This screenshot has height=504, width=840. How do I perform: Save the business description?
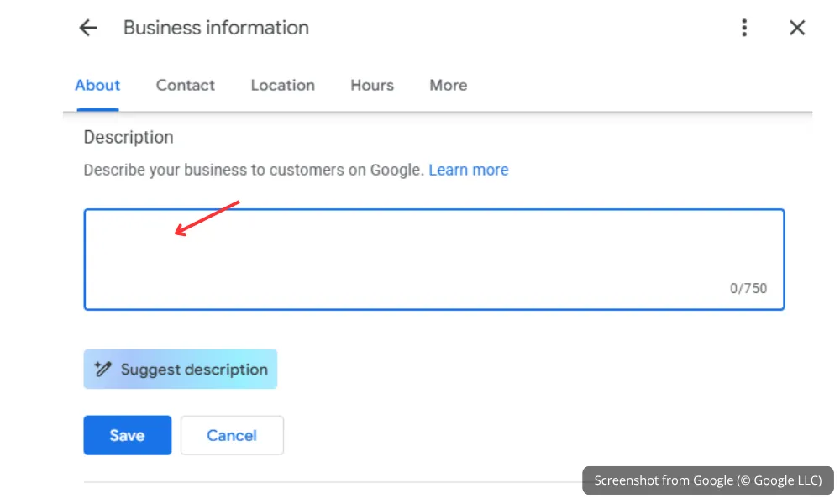click(x=127, y=435)
